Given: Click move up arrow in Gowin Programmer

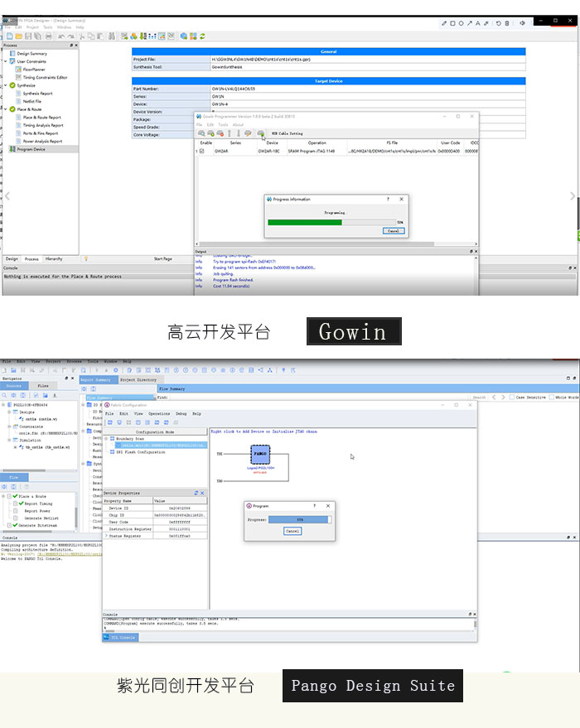Looking at the screenshot, I should 230,133.
